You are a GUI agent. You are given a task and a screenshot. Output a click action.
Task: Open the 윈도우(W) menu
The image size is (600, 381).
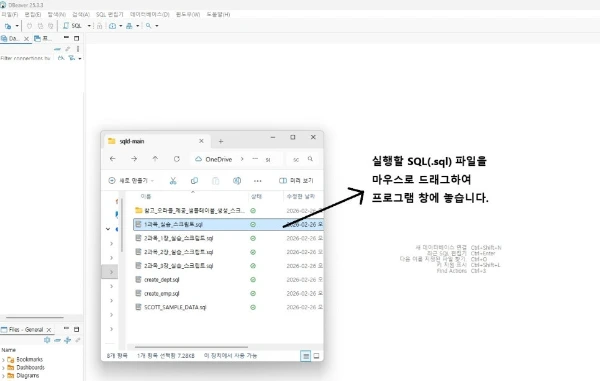(188, 15)
